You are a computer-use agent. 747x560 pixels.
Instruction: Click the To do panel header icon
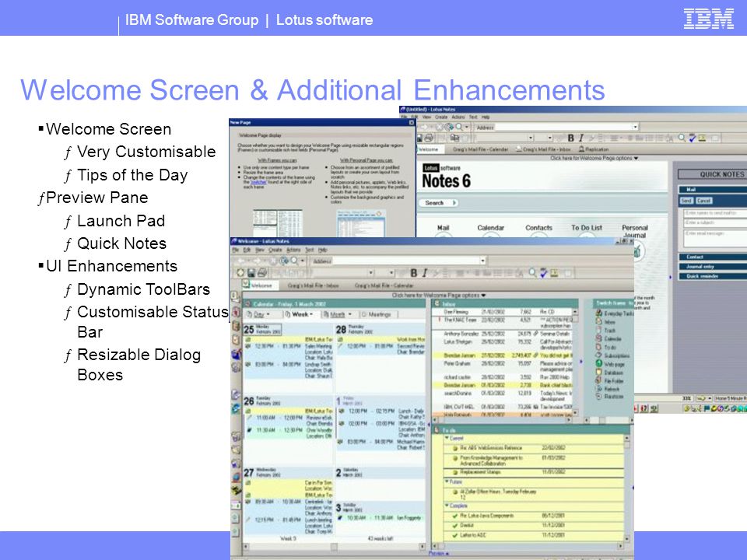coord(437,430)
